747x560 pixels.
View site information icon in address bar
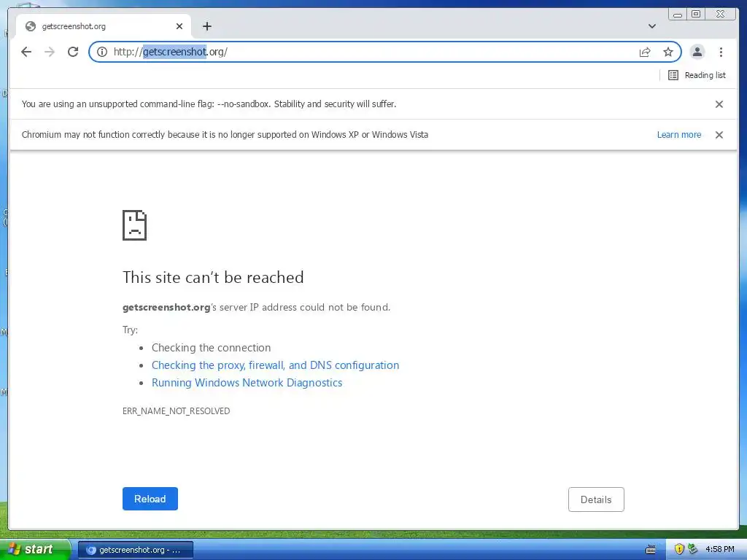coord(102,52)
